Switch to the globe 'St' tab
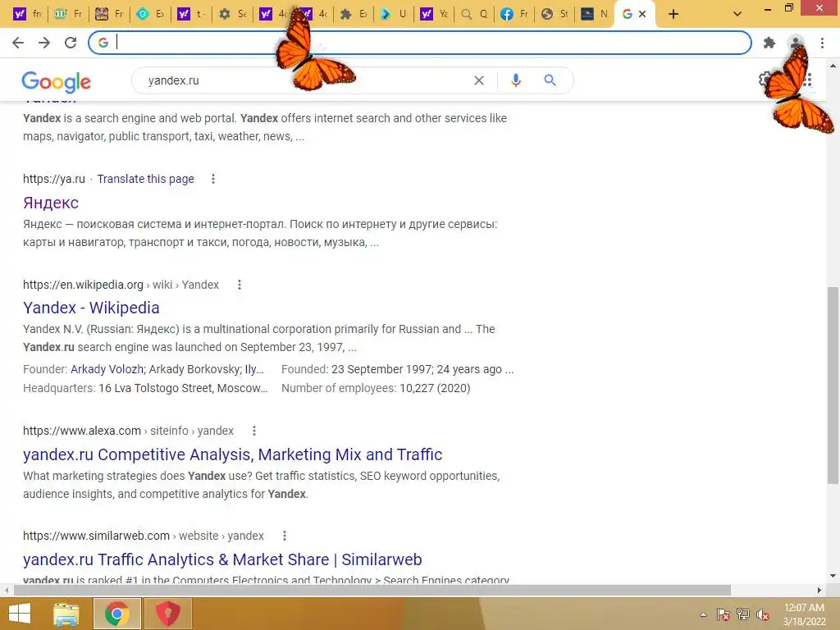This screenshot has height=630, width=840. (555, 15)
